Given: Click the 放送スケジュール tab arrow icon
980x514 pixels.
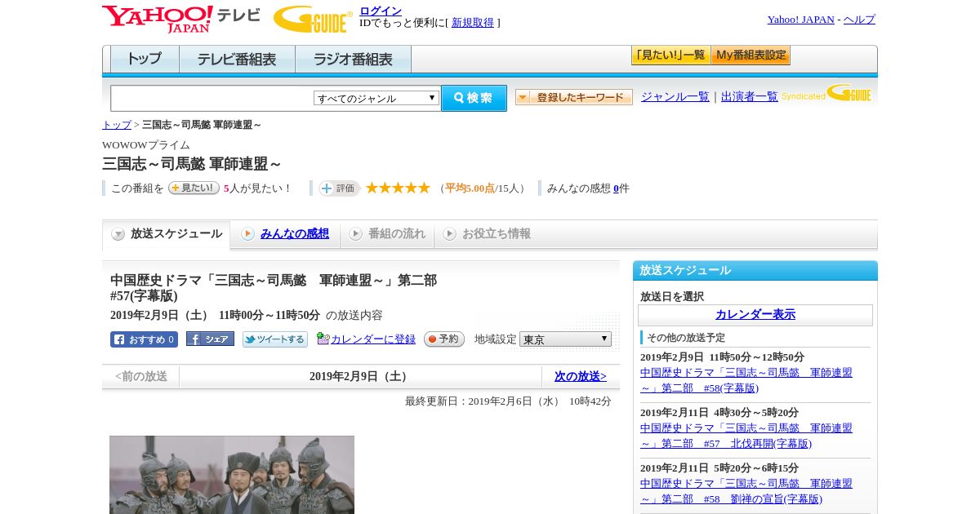Looking at the screenshot, I should click(x=118, y=234).
